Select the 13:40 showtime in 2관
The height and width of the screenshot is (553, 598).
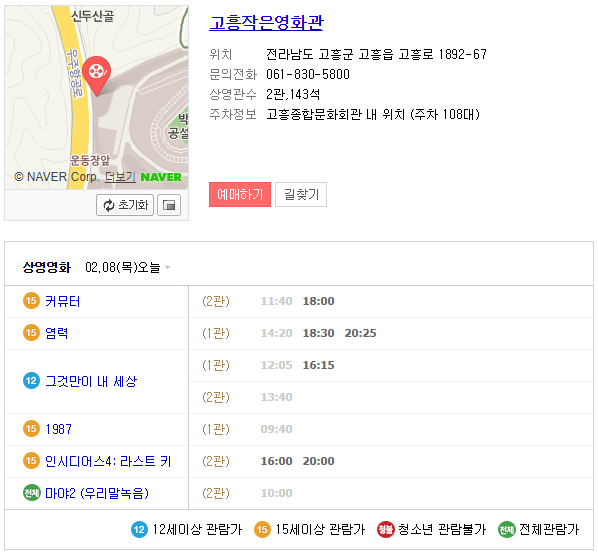pyautogui.click(x=276, y=397)
